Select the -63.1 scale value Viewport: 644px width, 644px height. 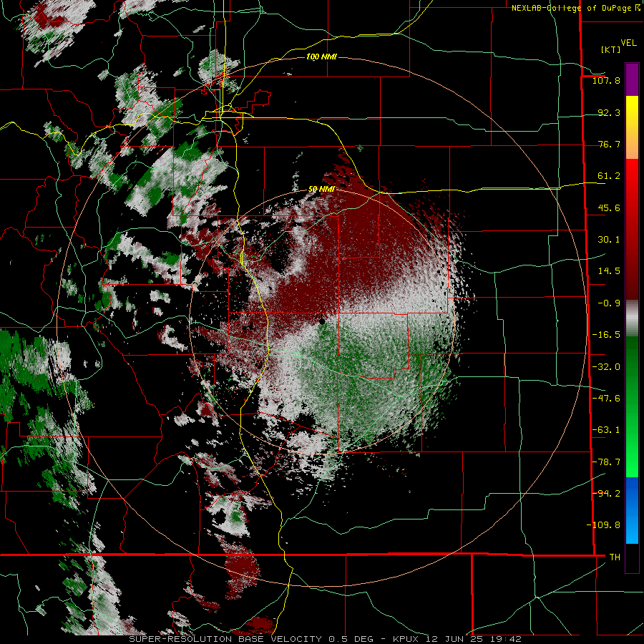pyautogui.click(x=606, y=430)
